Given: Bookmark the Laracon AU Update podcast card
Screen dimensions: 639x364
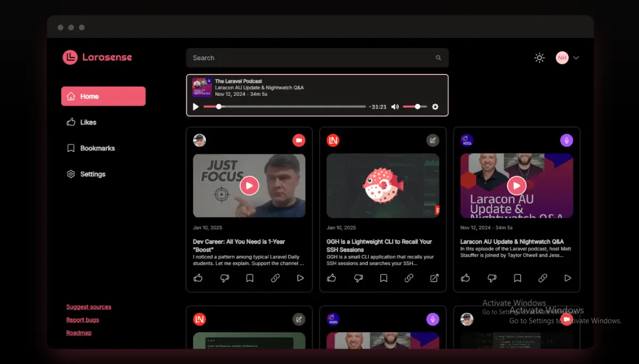Looking at the screenshot, I should point(517,278).
